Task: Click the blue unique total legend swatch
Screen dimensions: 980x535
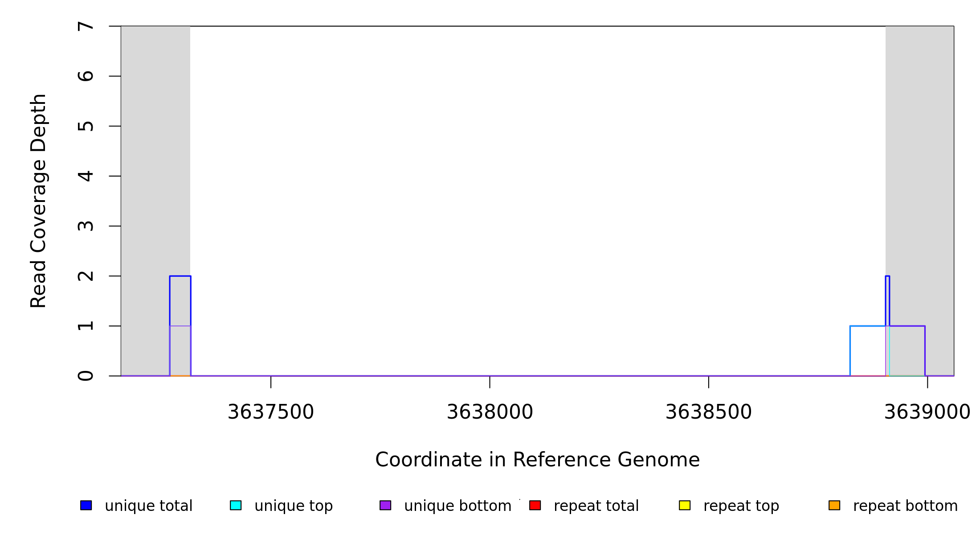Action: 86,505
